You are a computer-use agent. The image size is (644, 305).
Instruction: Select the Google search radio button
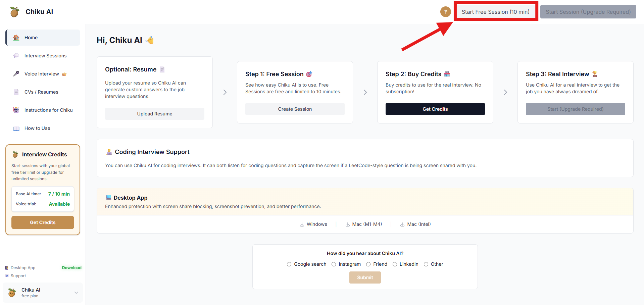coord(289,264)
